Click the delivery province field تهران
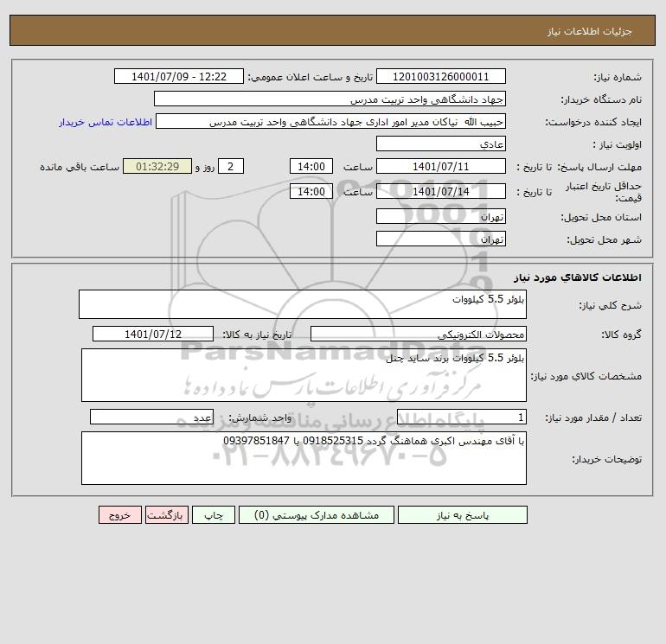 coord(441,216)
